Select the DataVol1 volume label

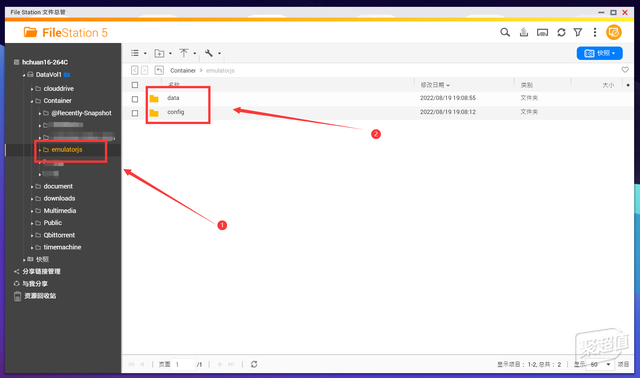(48, 75)
